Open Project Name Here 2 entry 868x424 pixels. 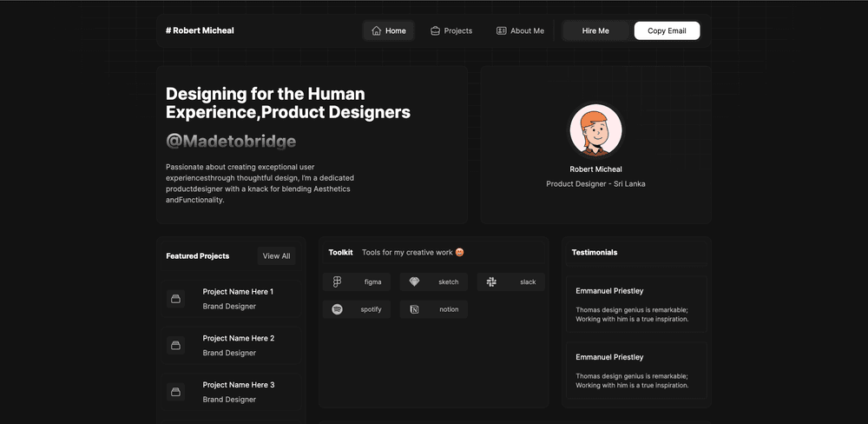(x=238, y=338)
